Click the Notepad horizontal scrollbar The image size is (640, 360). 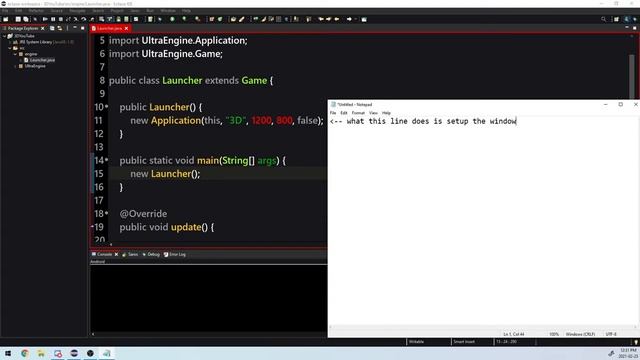pos(482,327)
